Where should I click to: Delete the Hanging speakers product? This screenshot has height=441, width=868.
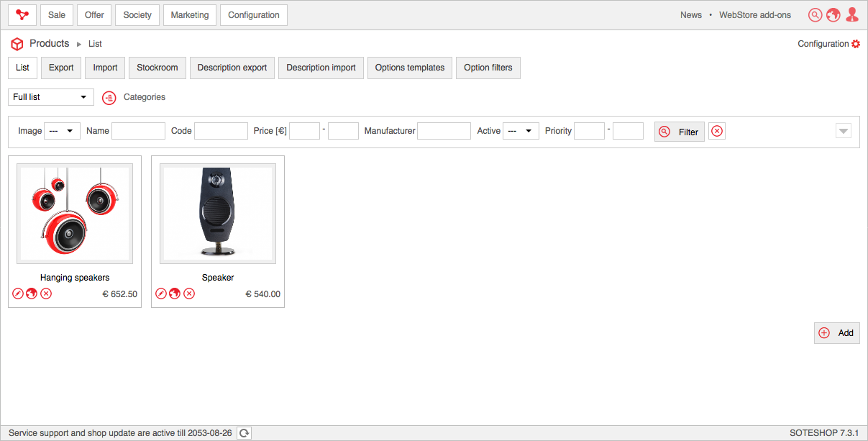coord(46,294)
